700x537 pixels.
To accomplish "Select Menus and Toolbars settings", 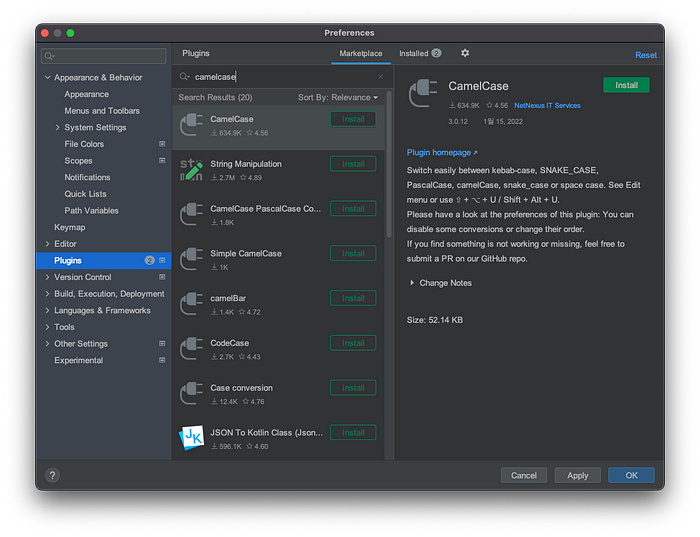I will pos(102,111).
